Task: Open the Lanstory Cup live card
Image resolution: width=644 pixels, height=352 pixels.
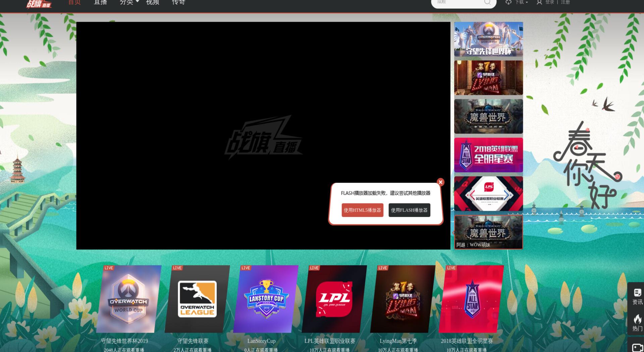Action: [x=266, y=299]
